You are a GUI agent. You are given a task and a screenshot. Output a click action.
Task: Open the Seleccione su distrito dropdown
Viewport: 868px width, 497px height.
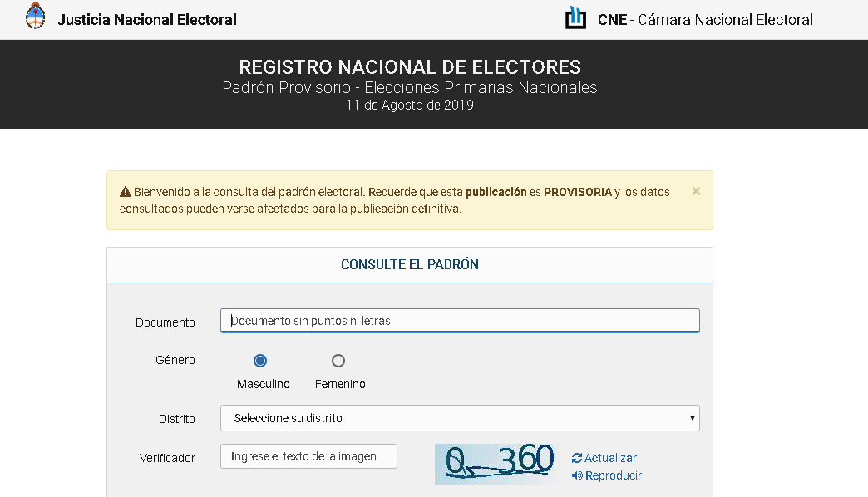point(460,418)
